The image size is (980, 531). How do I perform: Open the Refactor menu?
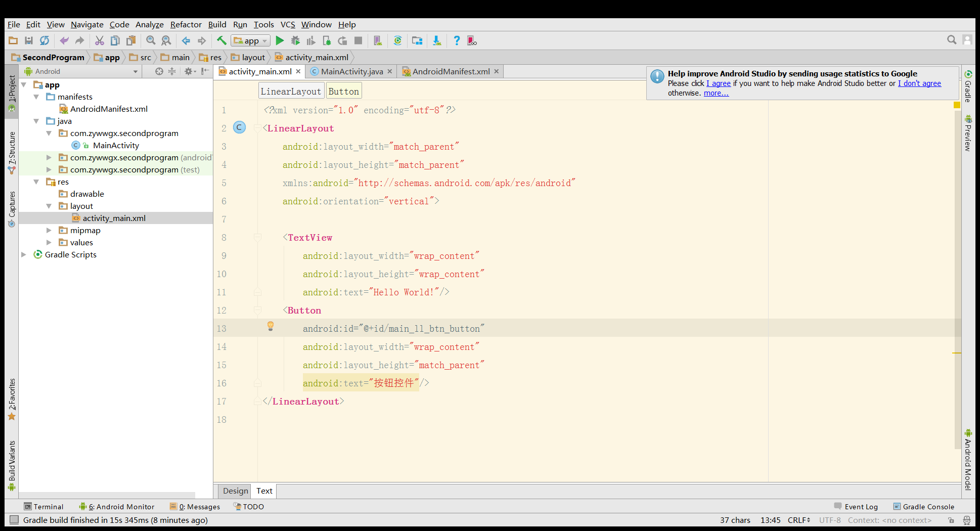point(186,25)
